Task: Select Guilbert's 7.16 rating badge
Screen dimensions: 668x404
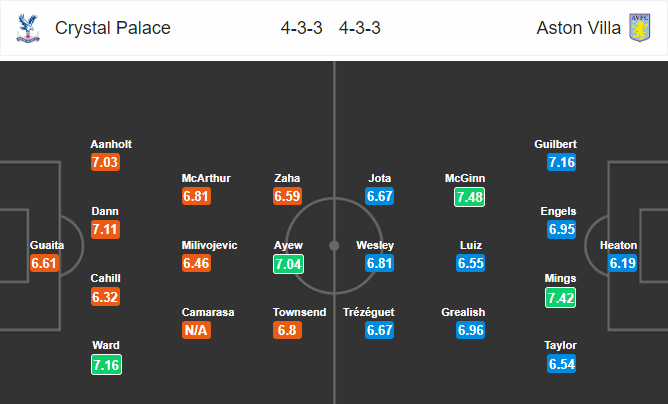Action: coord(561,162)
